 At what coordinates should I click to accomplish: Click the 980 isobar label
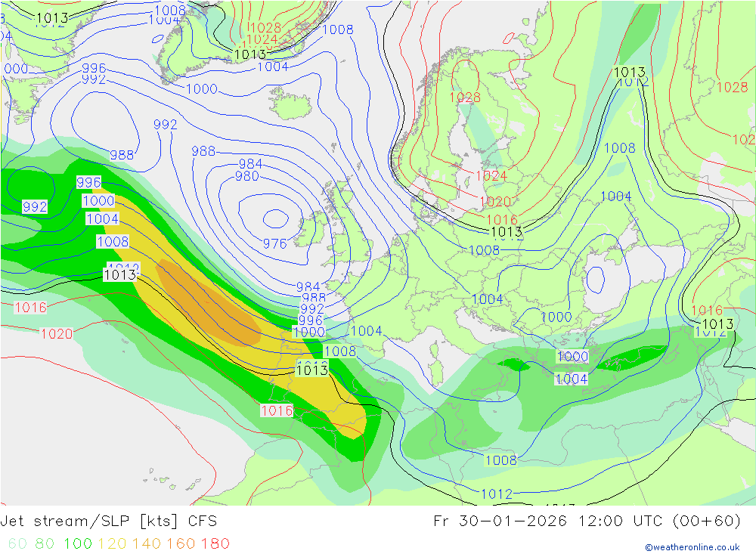247,176
